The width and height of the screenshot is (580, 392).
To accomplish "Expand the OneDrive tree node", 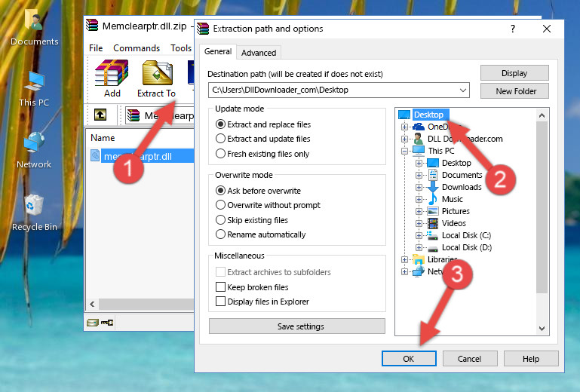I will click(404, 127).
